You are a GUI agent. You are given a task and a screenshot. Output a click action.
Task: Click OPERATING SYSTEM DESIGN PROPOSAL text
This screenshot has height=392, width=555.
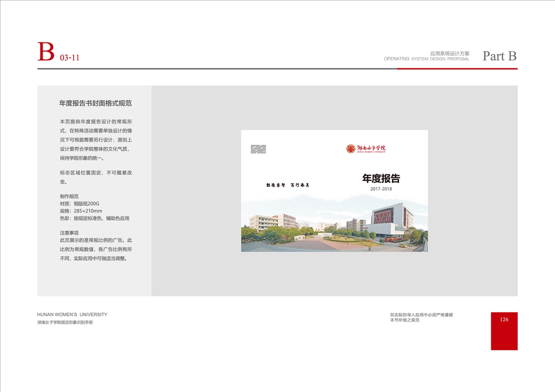tap(426, 59)
